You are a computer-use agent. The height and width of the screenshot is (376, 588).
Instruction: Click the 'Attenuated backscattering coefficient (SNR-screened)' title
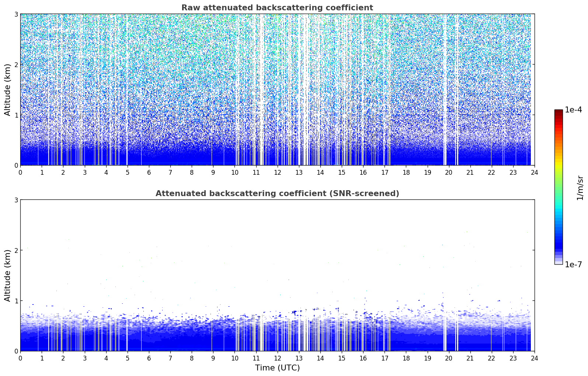pyautogui.click(x=277, y=194)
